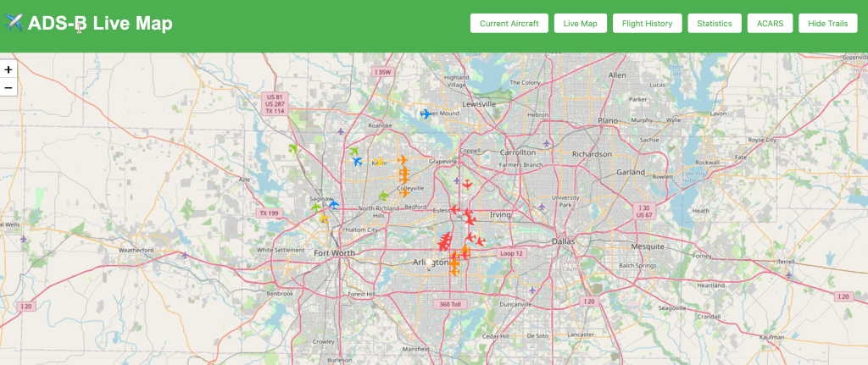The height and width of the screenshot is (365, 868).
Task: Click the Benbrook label
Action: tap(280, 294)
